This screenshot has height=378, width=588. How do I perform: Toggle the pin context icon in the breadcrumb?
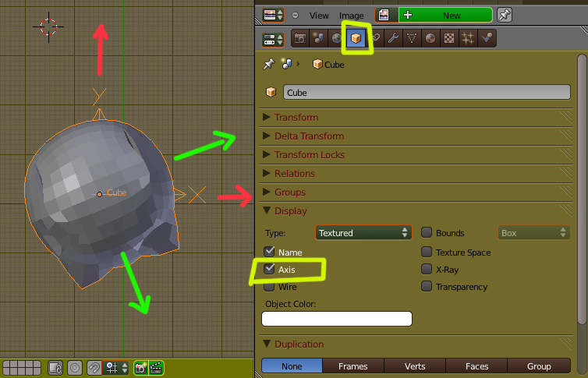click(x=268, y=64)
